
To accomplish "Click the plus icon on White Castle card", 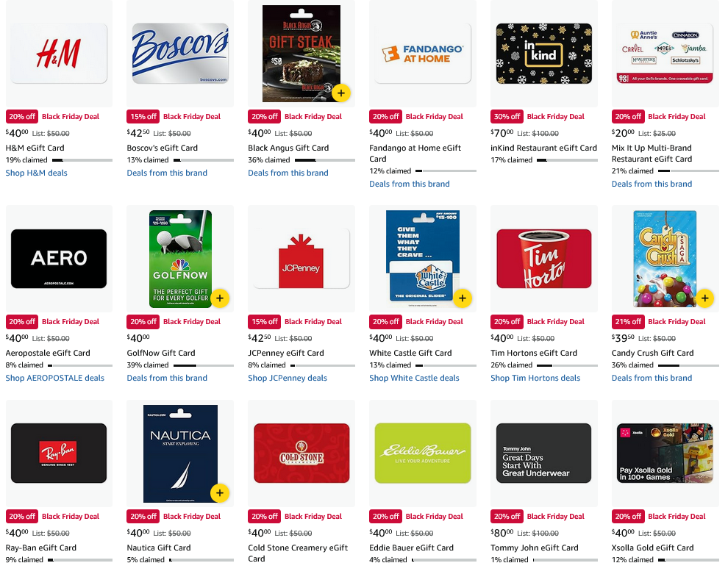I will (462, 298).
